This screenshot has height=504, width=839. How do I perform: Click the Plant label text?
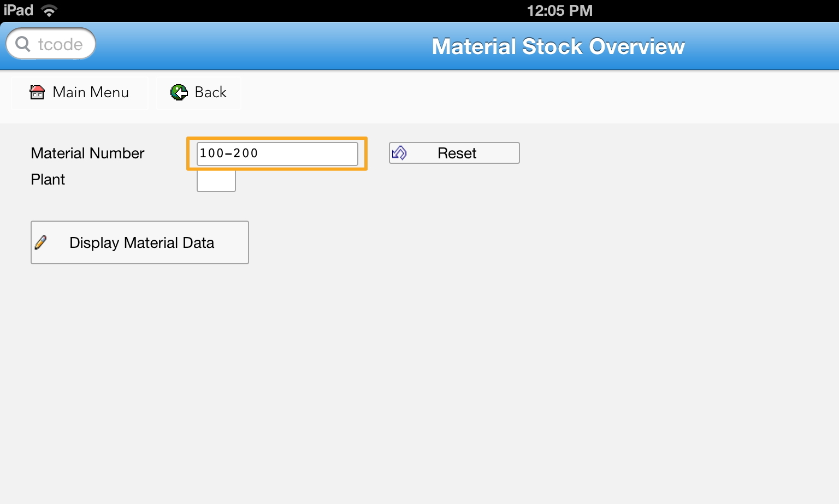pyautogui.click(x=48, y=179)
